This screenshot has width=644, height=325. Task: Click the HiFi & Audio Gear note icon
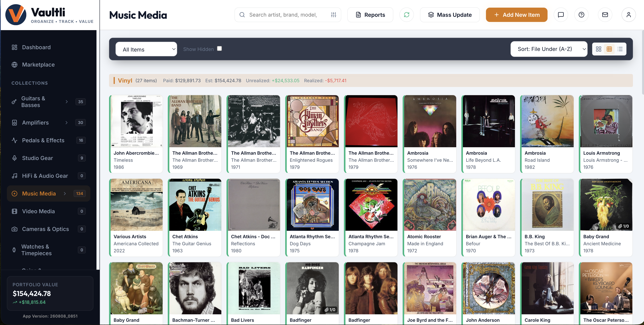pyautogui.click(x=14, y=176)
